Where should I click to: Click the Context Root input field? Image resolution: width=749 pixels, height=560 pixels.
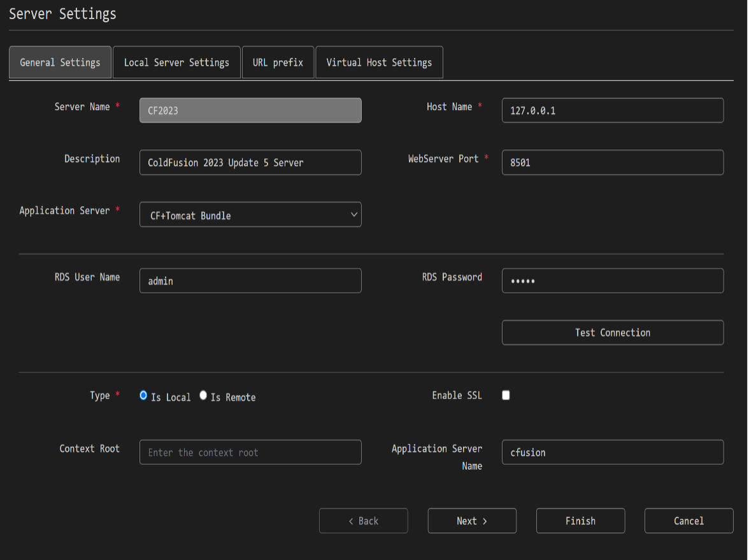[250, 452]
